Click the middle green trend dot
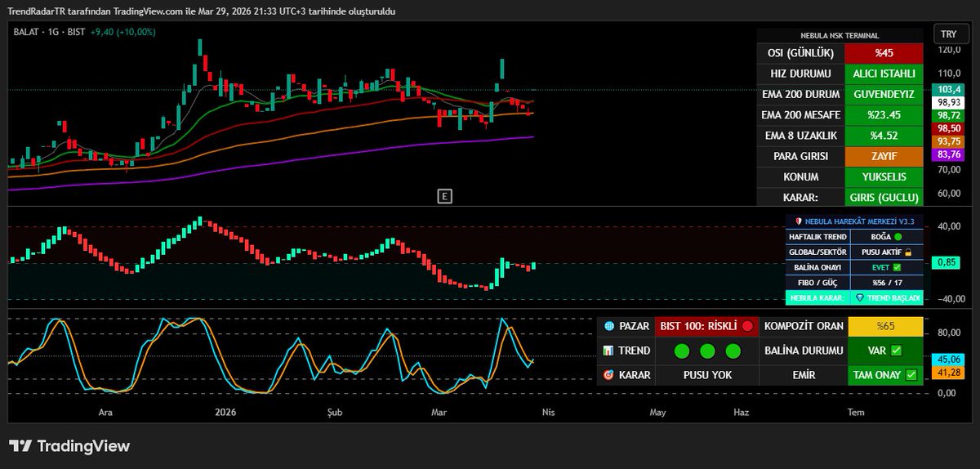980x469 pixels. 707,351
